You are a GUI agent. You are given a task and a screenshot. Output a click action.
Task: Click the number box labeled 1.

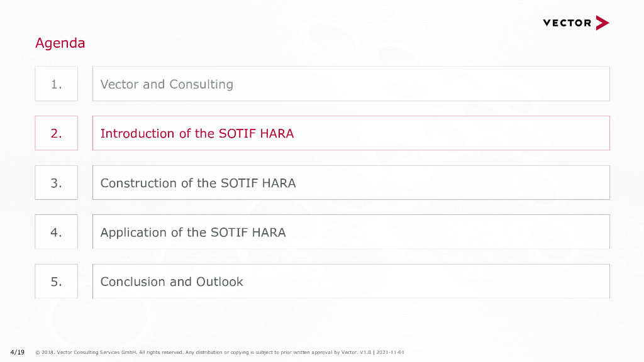coord(57,84)
